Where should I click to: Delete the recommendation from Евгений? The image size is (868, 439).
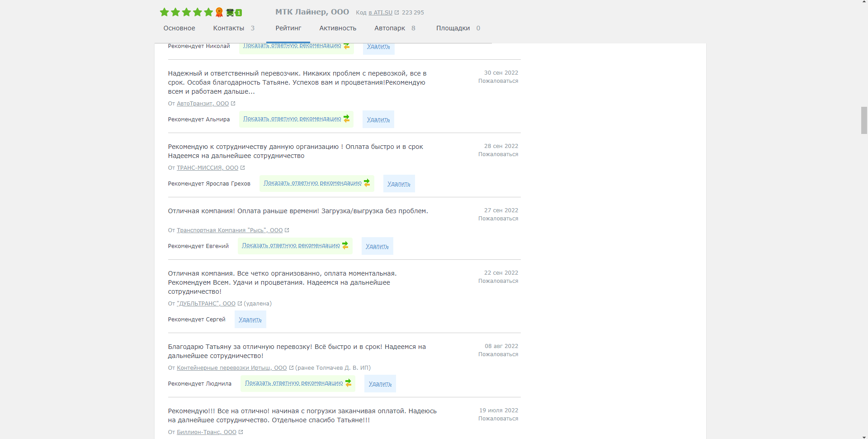pos(377,246)
